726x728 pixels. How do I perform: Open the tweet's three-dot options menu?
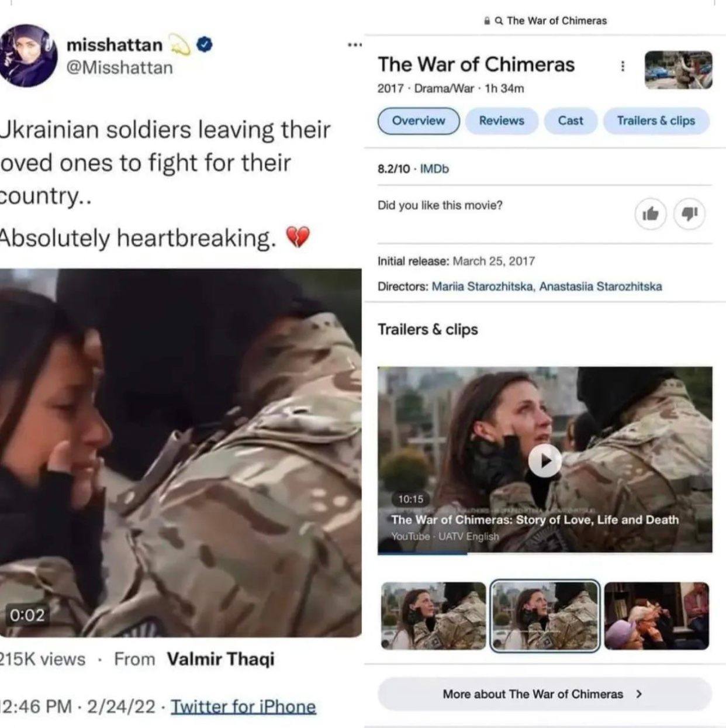(354, 45)
